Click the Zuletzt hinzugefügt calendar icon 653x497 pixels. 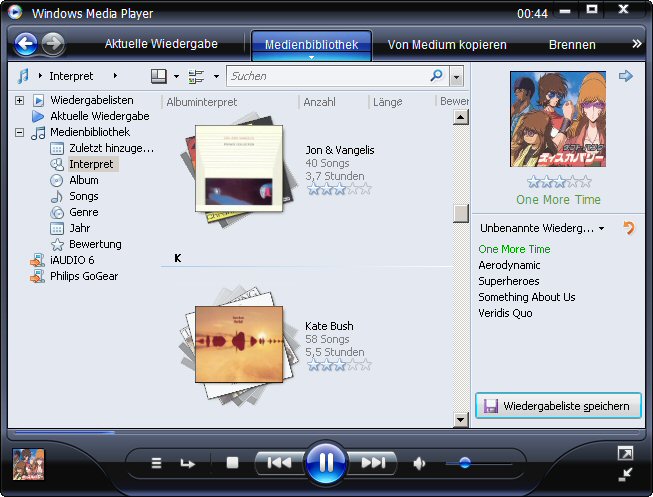click(57, 148)
